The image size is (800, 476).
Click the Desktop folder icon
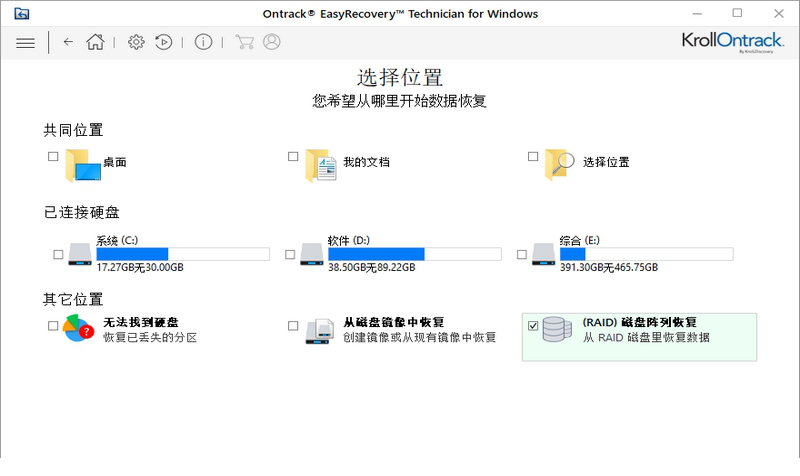click(x=83, y=165)
